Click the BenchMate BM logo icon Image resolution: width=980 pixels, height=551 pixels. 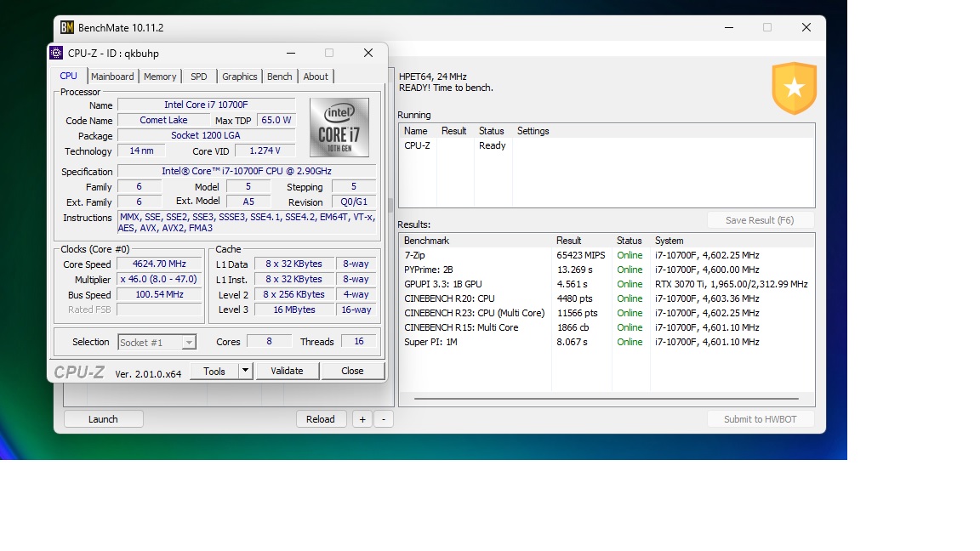point(67,27)
